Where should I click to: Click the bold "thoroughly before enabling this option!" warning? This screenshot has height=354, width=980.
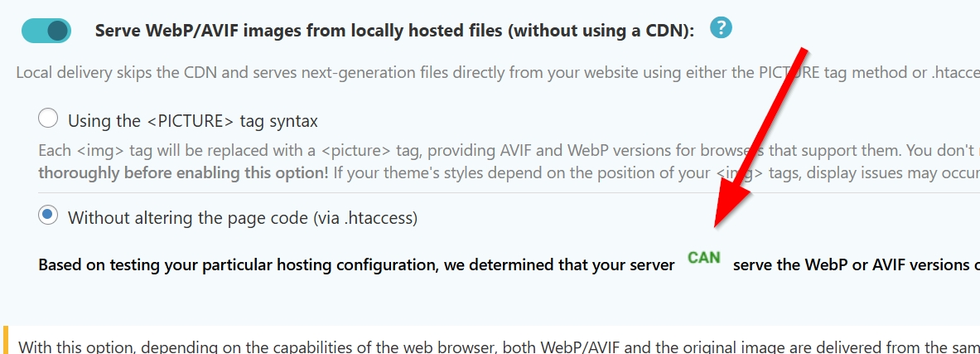coord(184,172)
